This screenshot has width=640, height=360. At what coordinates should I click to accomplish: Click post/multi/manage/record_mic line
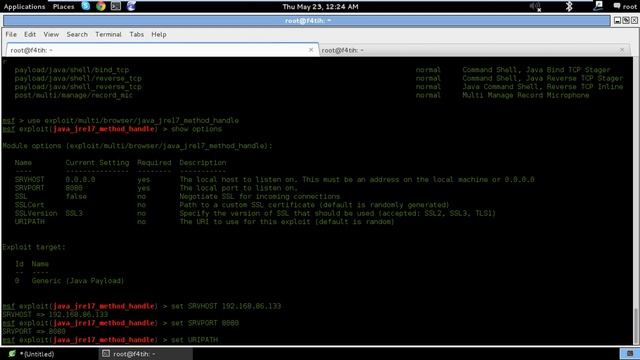tap(73, 96)
